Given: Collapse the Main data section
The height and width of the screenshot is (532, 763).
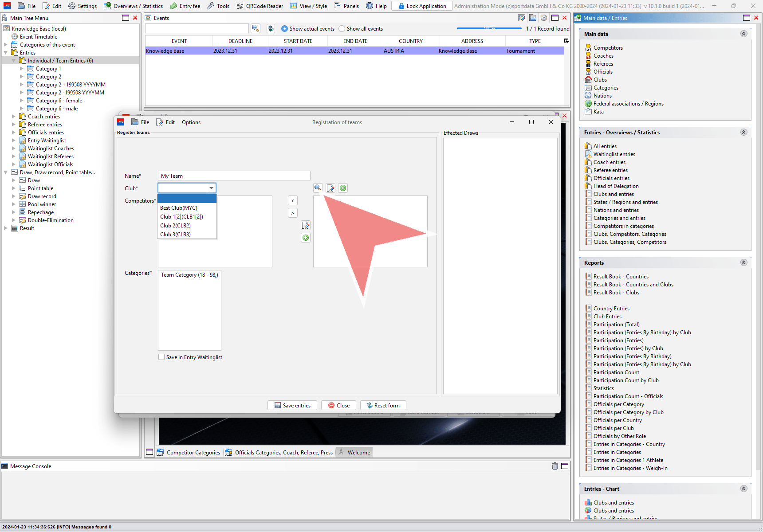Looking at the screenshot, I should click(743, 34).
